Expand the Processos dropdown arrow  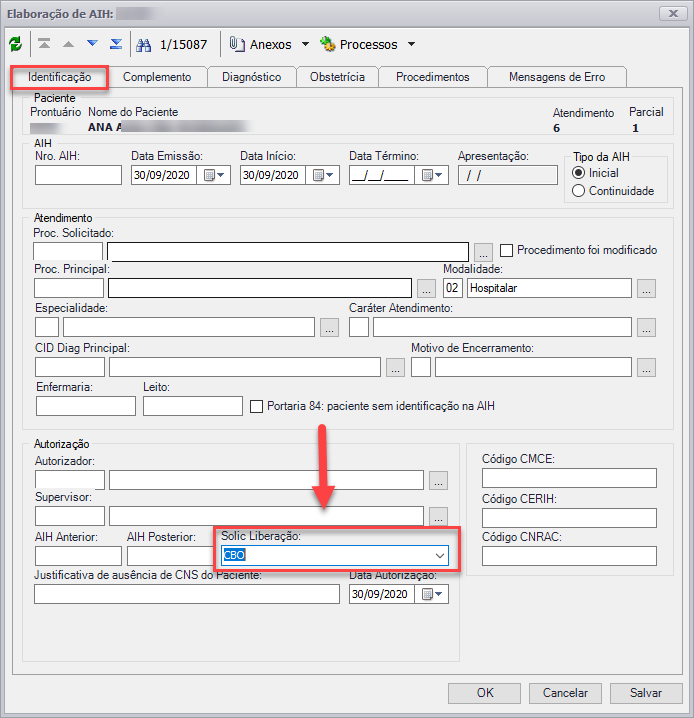click(x=411, y=44)
